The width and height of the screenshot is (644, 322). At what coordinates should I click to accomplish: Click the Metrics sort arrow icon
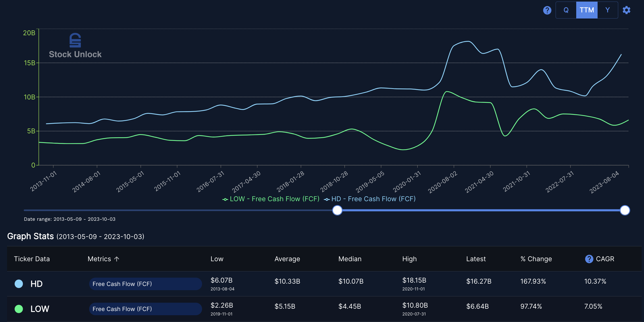[117, 259]
